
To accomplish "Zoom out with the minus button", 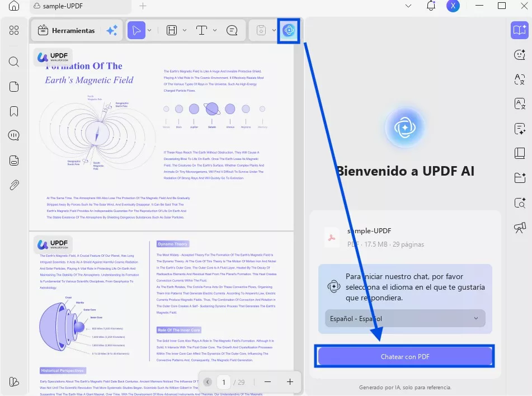I will 268,382.
